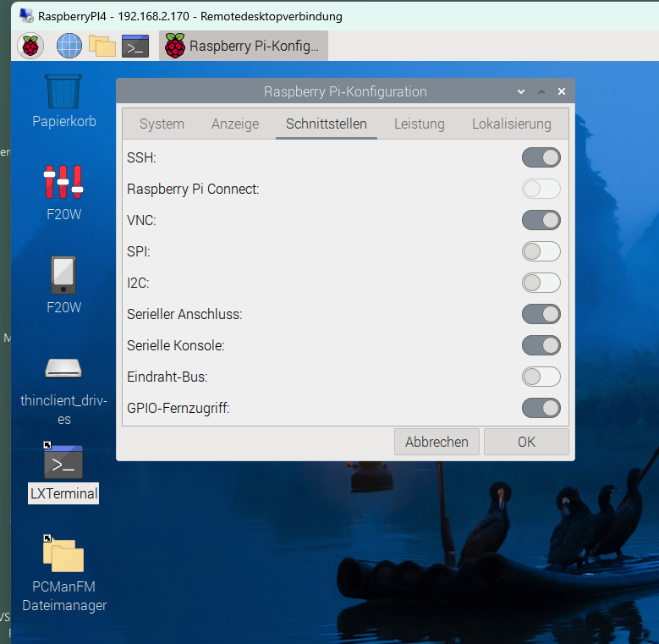Confirm with the OK button

526,442
